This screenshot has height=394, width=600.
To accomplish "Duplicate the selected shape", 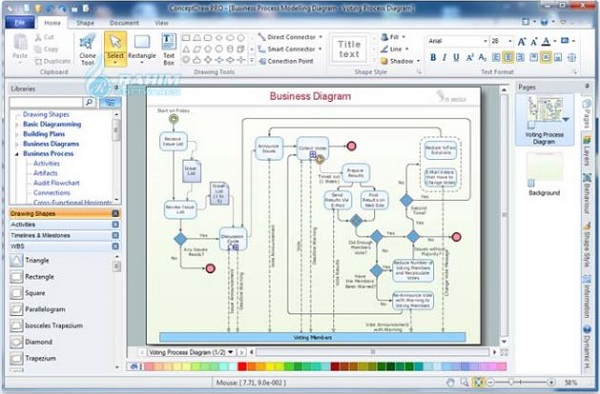I will tap(52, 61).
